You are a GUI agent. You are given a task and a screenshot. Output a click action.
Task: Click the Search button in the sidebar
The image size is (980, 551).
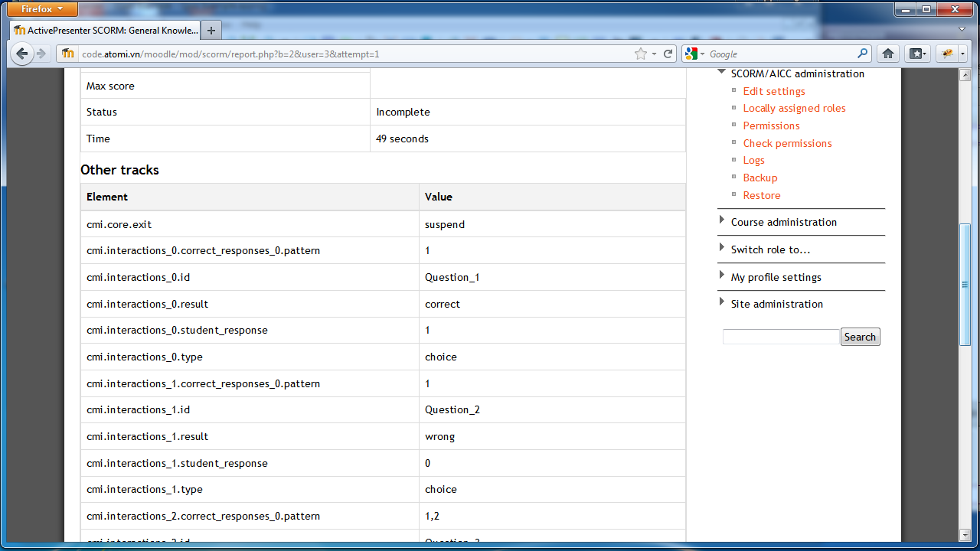click(x=860, y=336)
